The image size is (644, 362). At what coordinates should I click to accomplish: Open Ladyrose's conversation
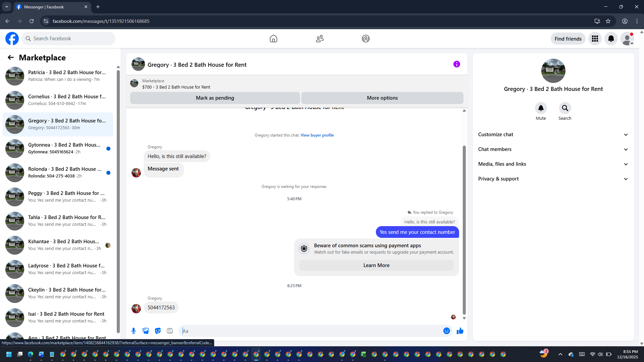[x=58, y=269]
